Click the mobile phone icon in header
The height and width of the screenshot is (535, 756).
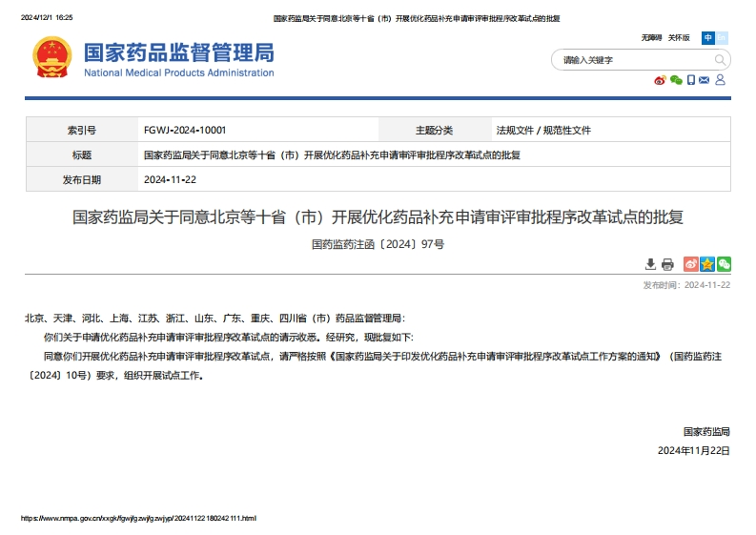[x=691, y=80]
